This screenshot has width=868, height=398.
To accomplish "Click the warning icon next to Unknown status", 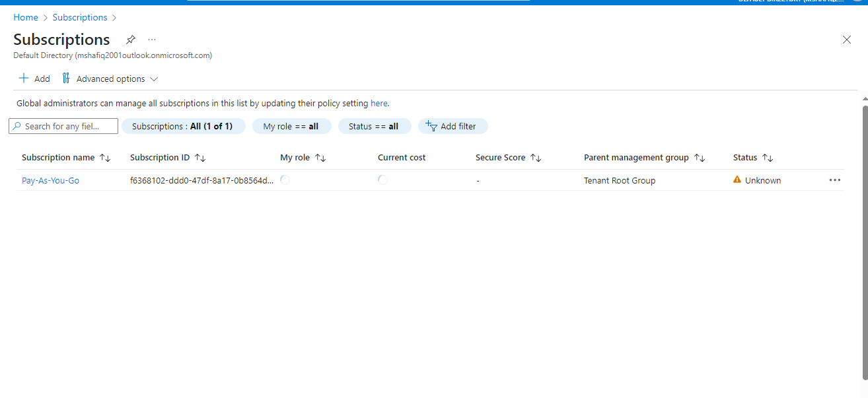I will click(737, 180).
